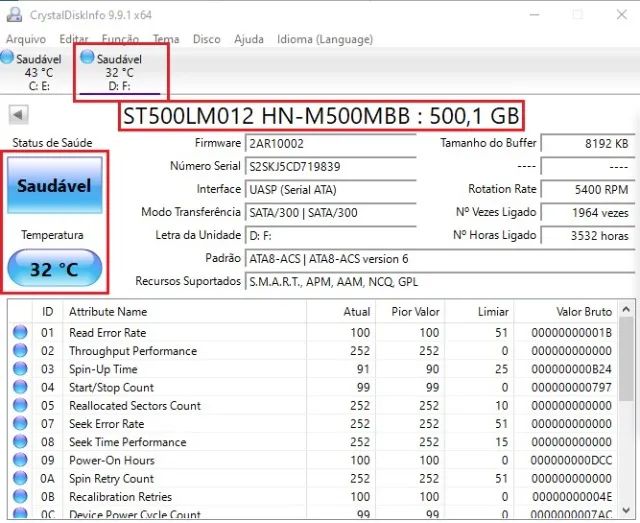The height and width of the screenshot is (523, 640).
Task: Click the Interface field UASP (Serial ATA)
Action: 331,190
